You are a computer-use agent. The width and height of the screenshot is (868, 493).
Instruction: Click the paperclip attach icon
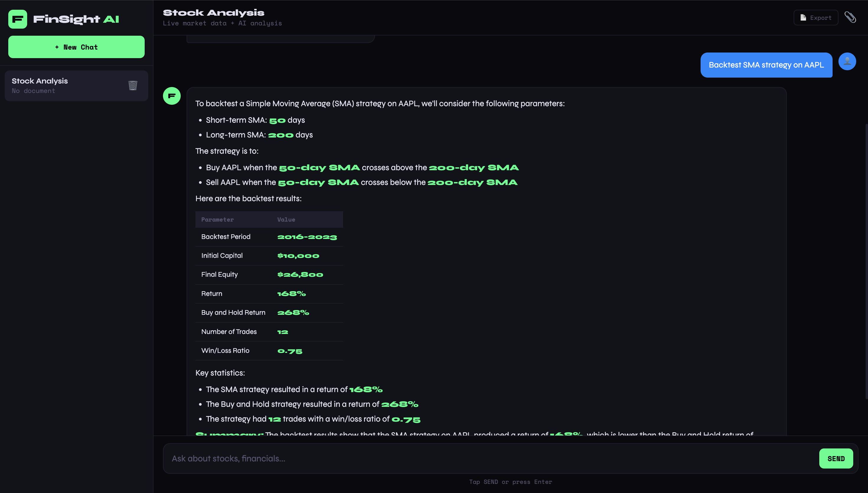tap(850, 17)
